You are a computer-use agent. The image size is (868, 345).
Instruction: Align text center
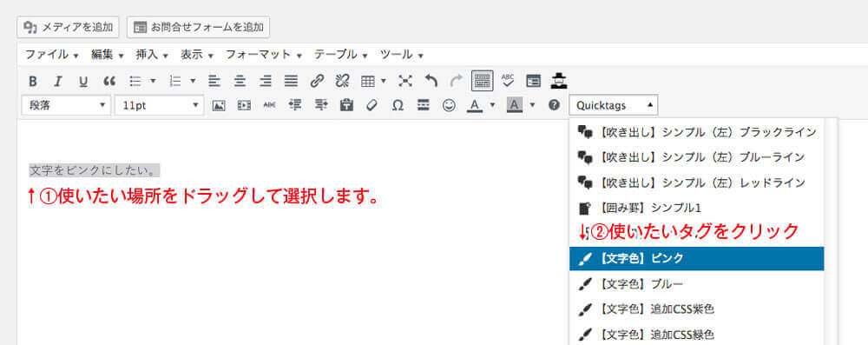[x=240, y=81]
